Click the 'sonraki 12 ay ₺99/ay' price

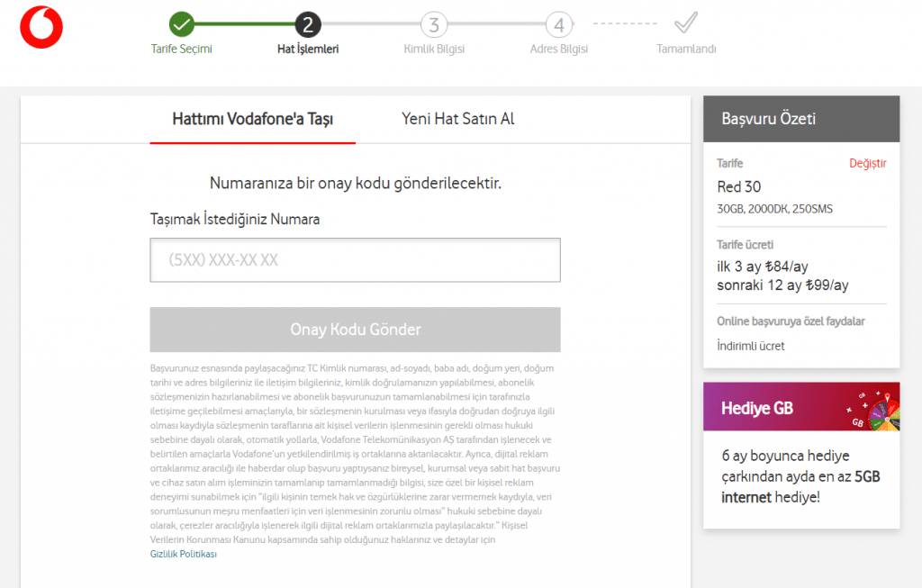pyautogui.click(x=782, y=285)
